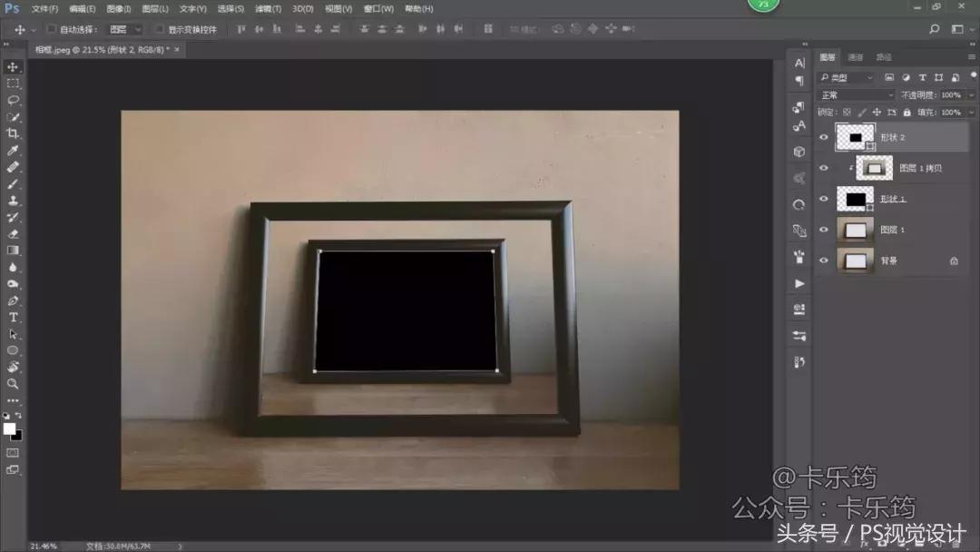This screenshot has width=980, height=552.
Task: Select the Clone Stamp tool
Action: (x=13, y=201)
